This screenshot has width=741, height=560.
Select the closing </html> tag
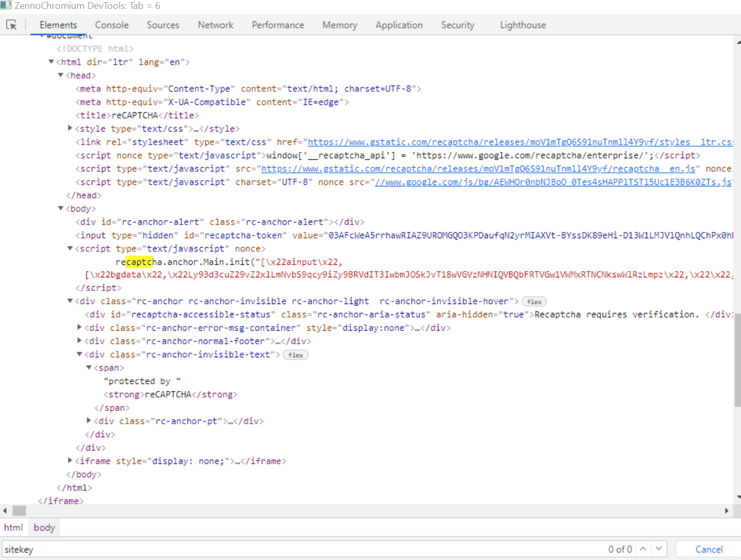[74, 487]
